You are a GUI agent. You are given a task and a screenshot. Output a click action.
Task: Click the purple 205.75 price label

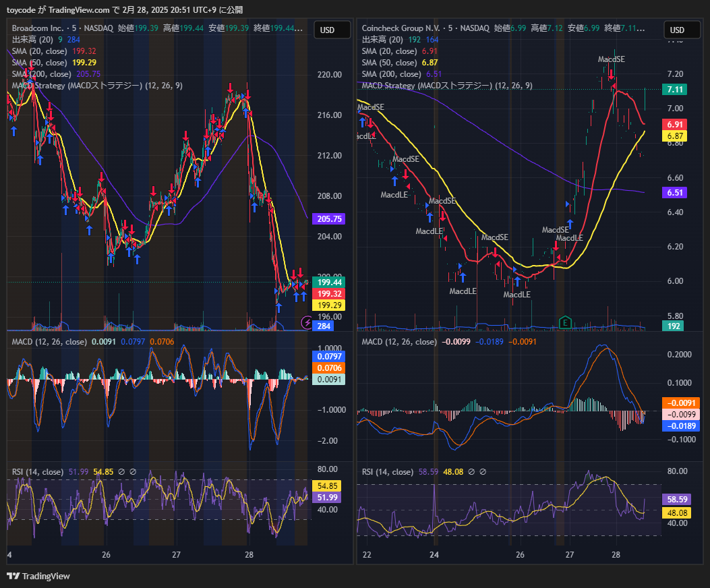(x=329, y=218)
